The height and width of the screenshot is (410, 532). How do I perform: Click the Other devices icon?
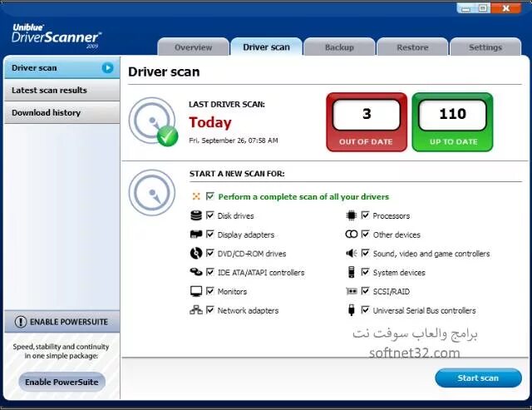point(351,235)
